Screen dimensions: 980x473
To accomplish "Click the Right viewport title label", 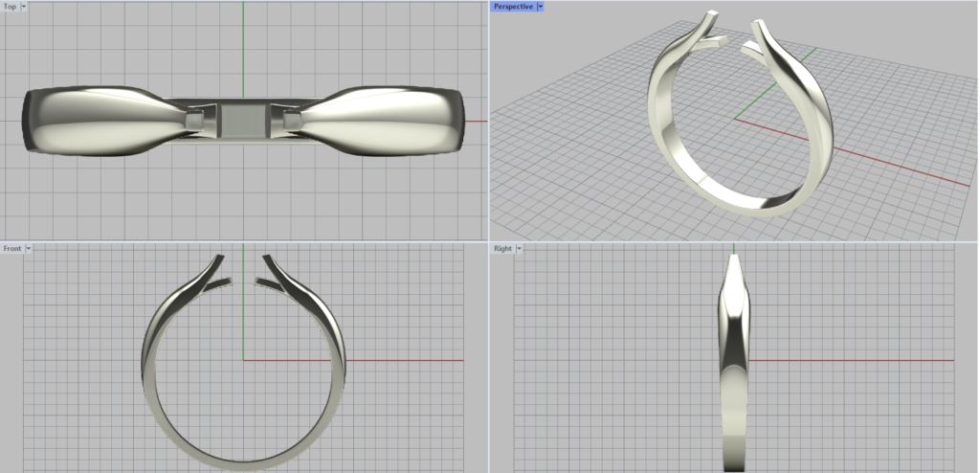I will [502, 248].
